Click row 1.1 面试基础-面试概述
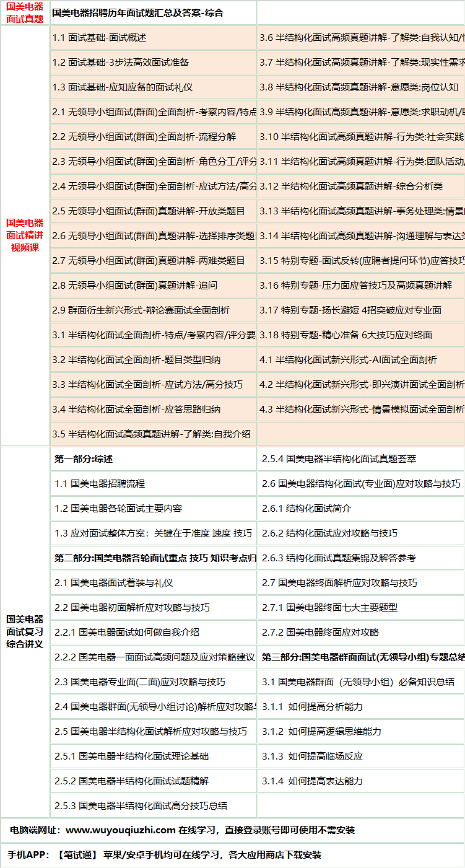Screen dimensions: 465x868 click(x=154, y=37)
